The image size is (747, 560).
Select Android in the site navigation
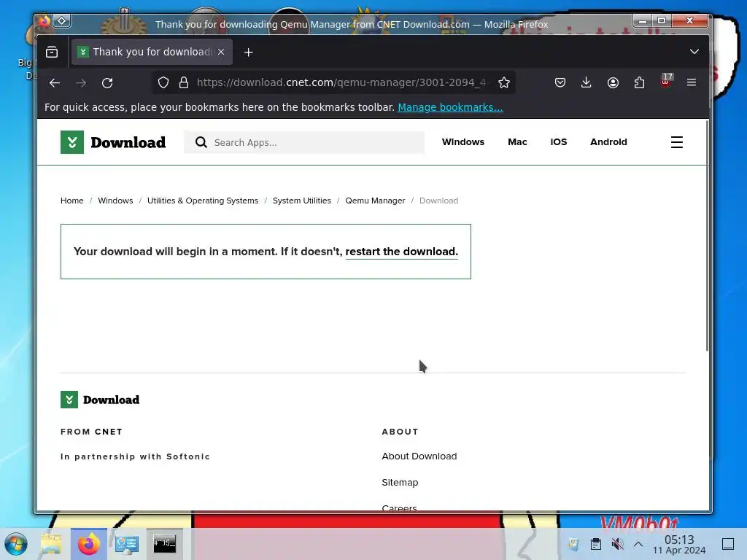click(x=608, y=142)
